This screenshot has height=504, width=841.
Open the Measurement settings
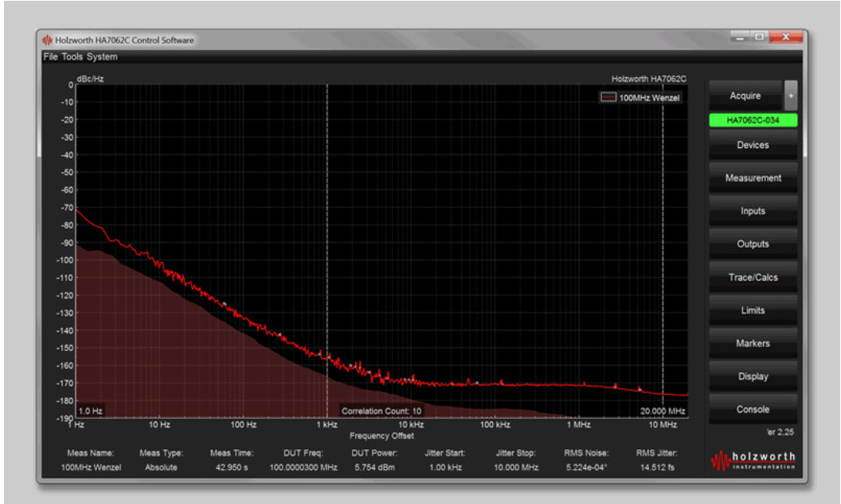753,178
